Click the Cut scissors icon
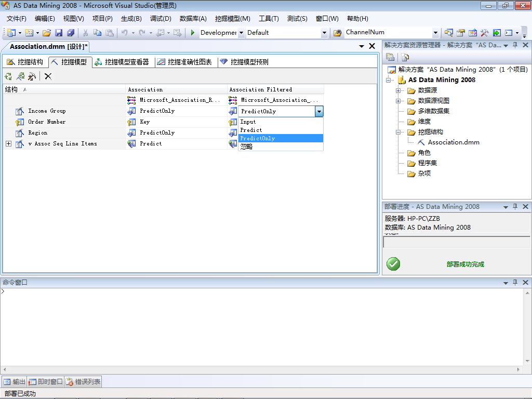532x399 pixels. [86, 33]
